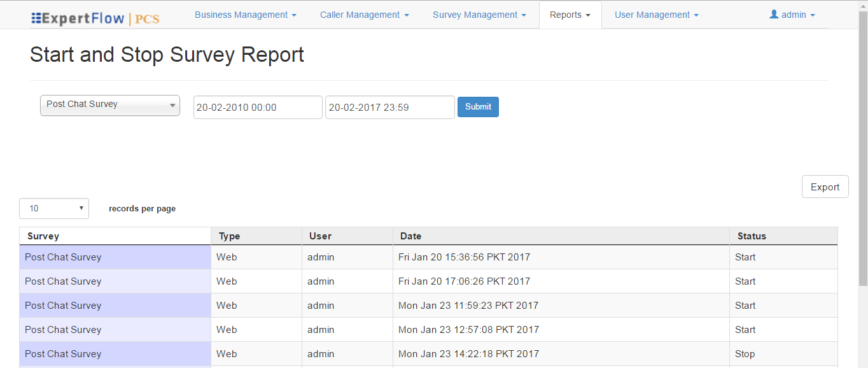Open the admin account dropdown
Viewport: 868px width, 368px height.
tap(792, 14)
